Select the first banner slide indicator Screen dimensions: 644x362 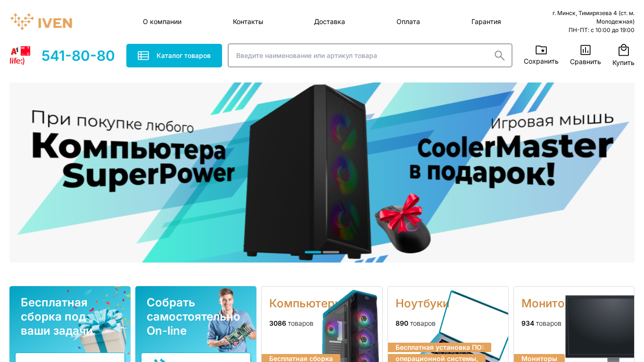tap(313, 252)
